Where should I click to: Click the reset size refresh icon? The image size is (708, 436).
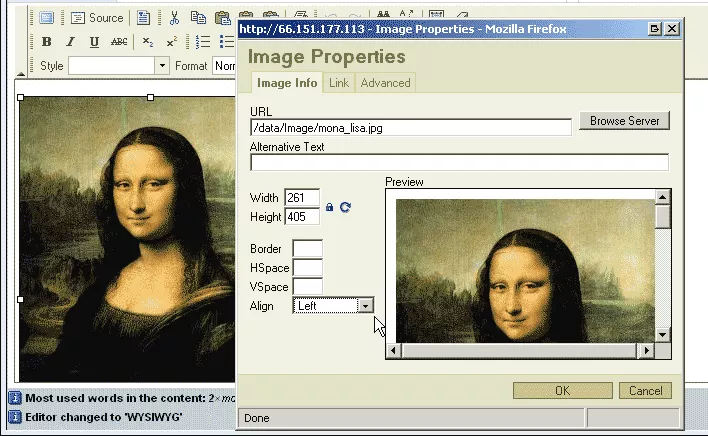point(345,207)
